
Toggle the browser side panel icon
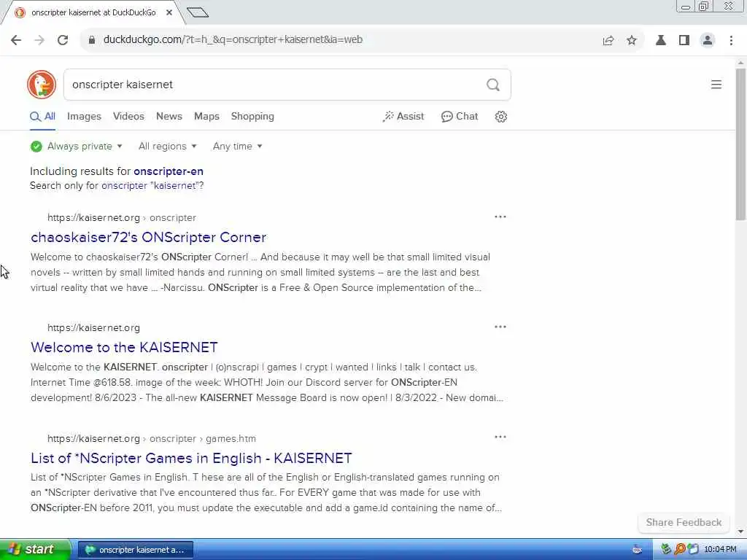[684, 41]
